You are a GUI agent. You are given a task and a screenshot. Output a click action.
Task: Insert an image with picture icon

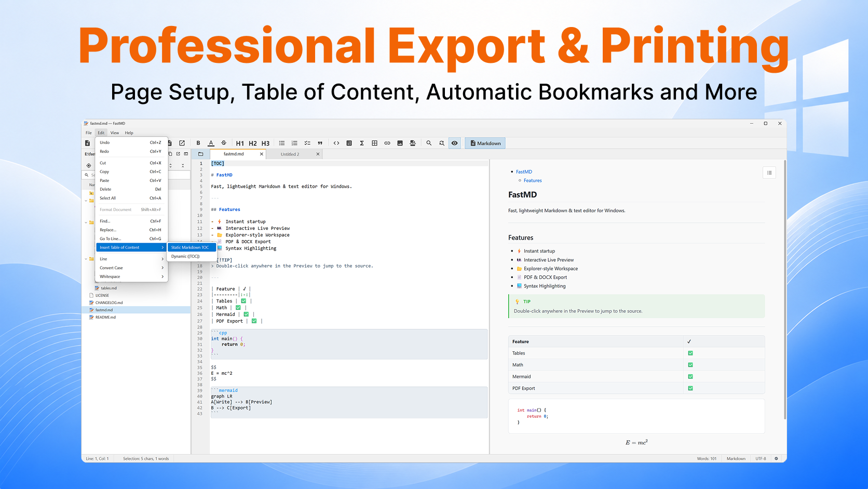[x=400, y=143]
